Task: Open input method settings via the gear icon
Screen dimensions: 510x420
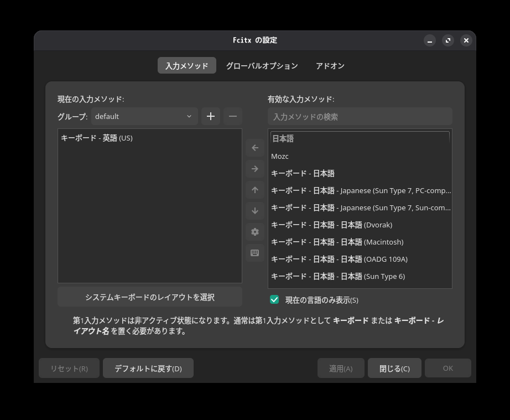Action: point(254,232)
